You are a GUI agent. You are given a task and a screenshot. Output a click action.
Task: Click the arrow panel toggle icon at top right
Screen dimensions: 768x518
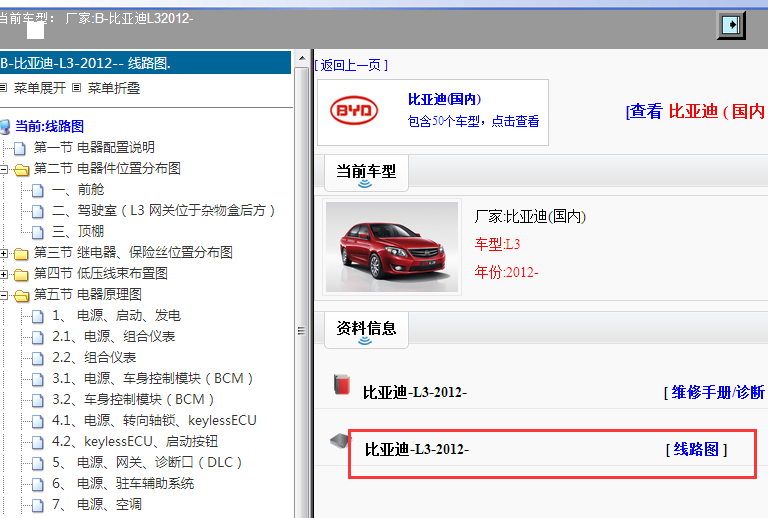point(731,24)
